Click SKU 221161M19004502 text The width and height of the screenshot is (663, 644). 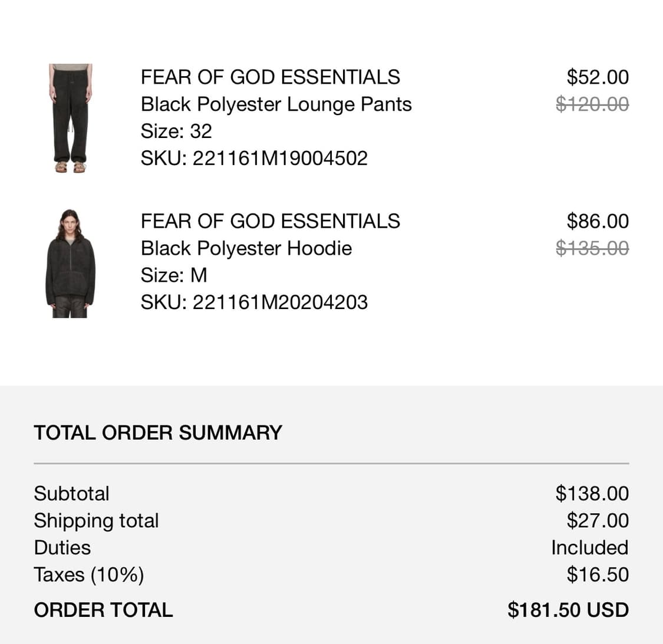point(254,159)
